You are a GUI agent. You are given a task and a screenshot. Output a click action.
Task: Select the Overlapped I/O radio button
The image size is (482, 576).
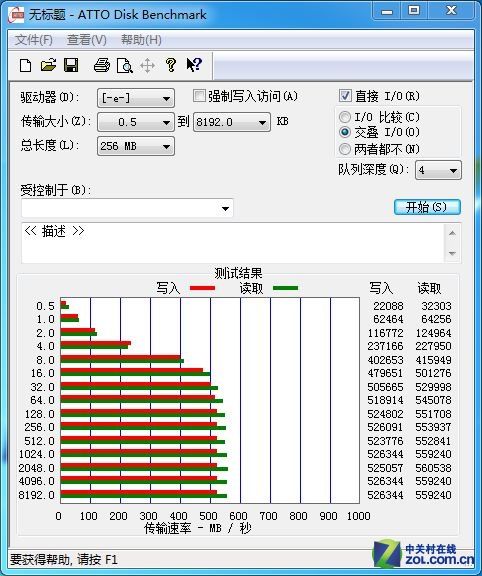[345, 132]
